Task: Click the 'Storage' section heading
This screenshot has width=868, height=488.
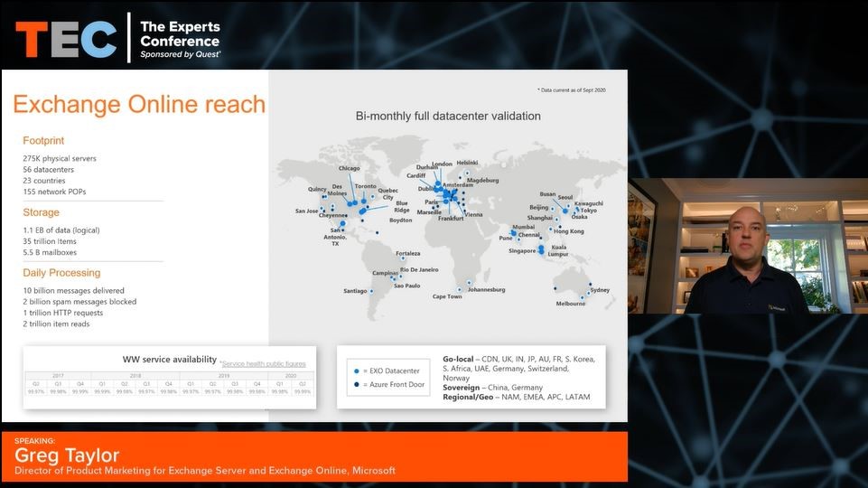Action: tap(41, 212)
